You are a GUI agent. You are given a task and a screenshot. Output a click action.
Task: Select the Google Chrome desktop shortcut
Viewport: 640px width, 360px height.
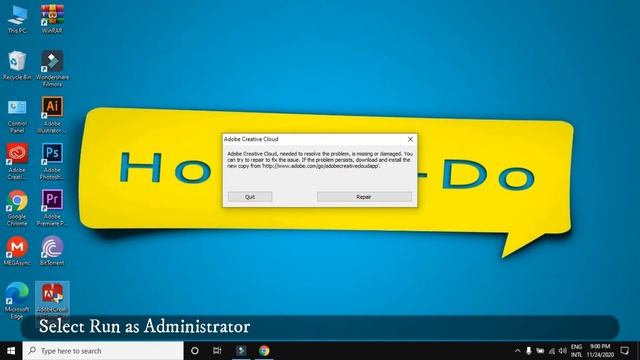[17, 208]
